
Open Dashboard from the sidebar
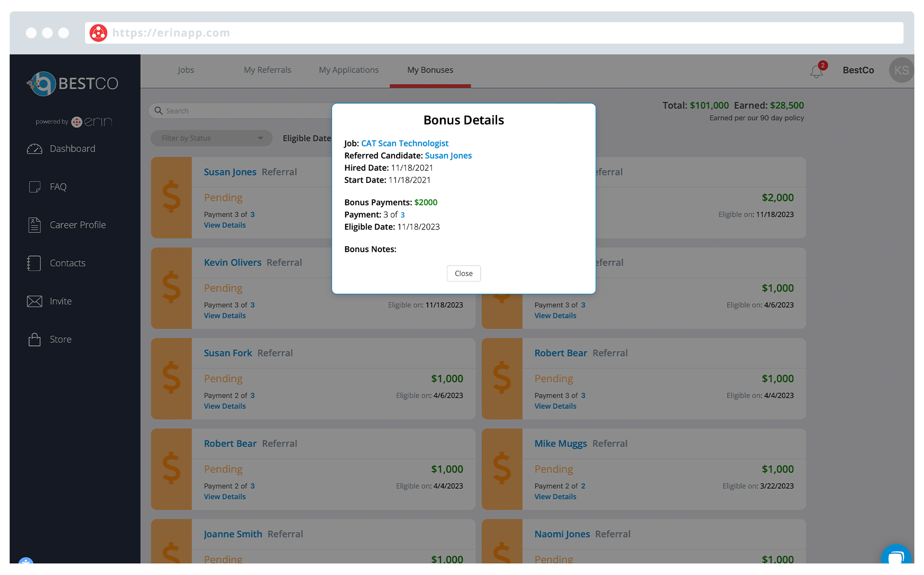(61, 149)
